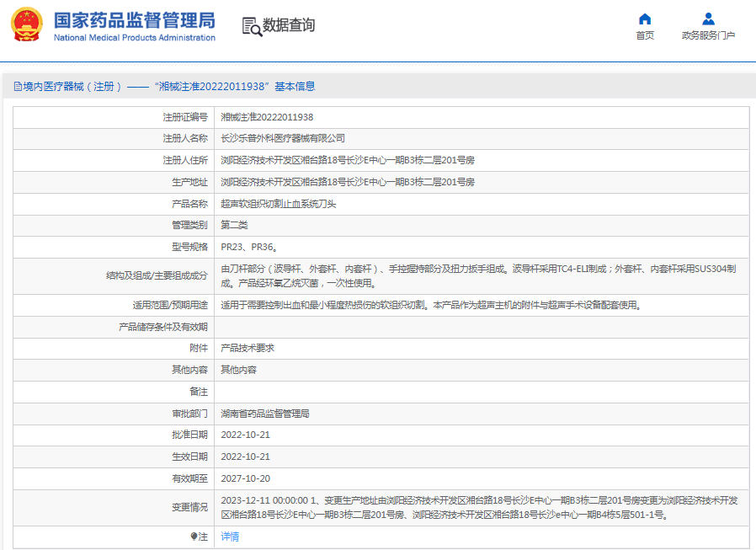756x550 pixels.
Task: Select product name 超声软组织切割止血系统刀头
Action: click(x=279, y=204)
